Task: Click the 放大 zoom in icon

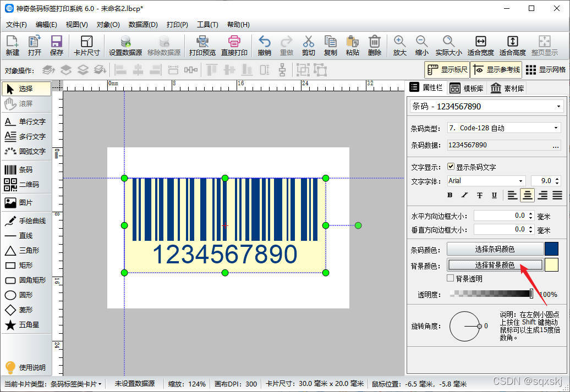Action: (x=399, y=45)
